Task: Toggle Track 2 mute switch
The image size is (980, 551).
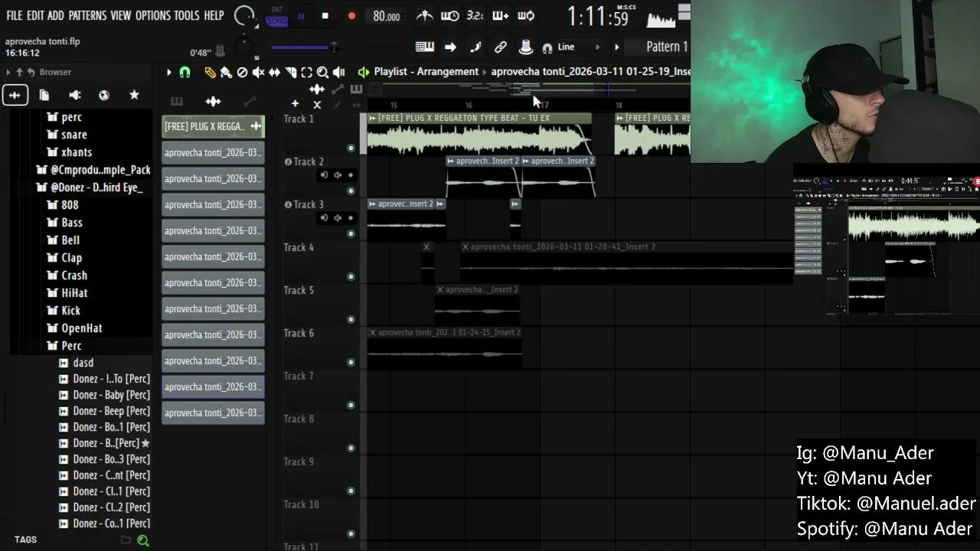Action: coord(351,191)
